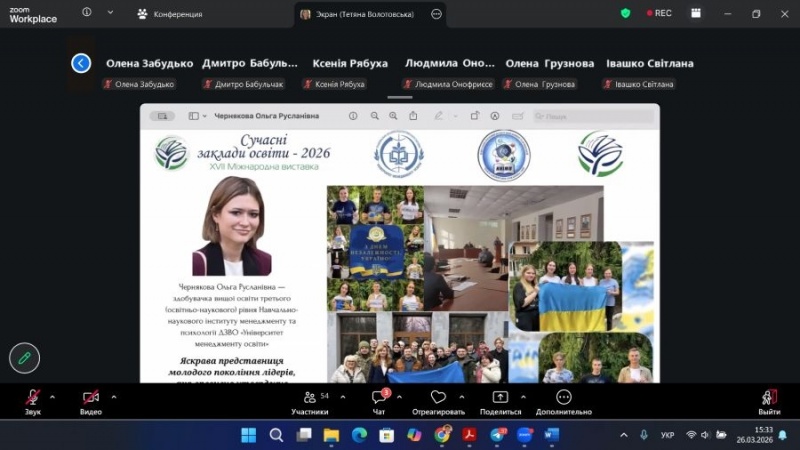Leave the meeting via Выйти
Viewport: 800px width, 450px height.
click(x=768, y=398)
